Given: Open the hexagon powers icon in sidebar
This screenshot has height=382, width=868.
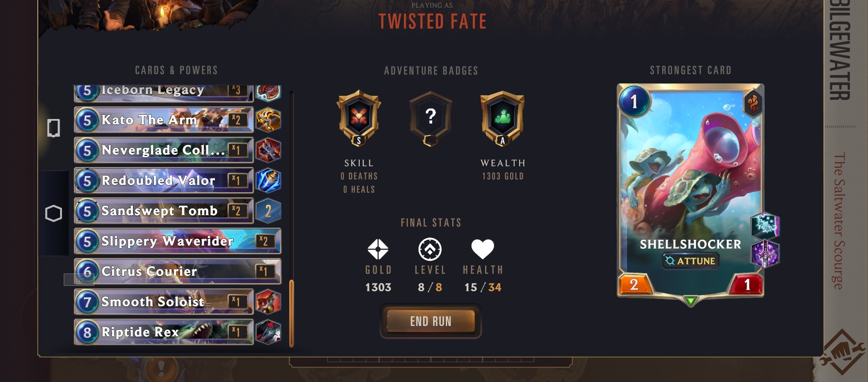Looking at the screenshot, I should 54,213.
